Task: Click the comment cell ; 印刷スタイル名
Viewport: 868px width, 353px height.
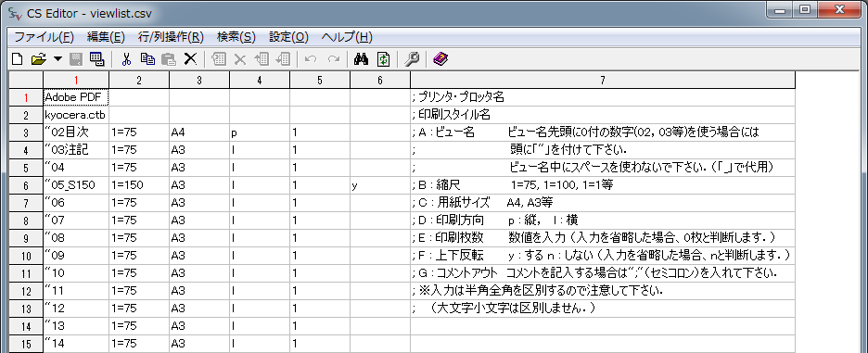Action: 603,115
